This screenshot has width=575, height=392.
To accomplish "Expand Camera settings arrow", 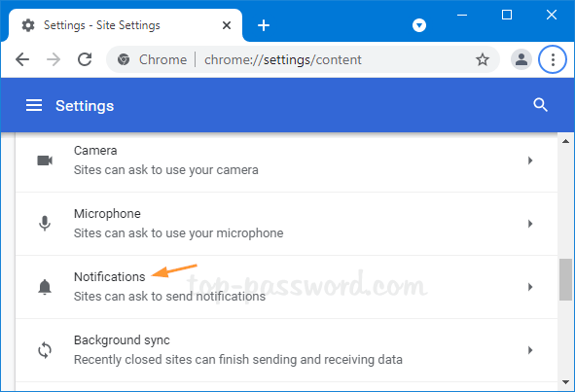I will tap(530, 160).
